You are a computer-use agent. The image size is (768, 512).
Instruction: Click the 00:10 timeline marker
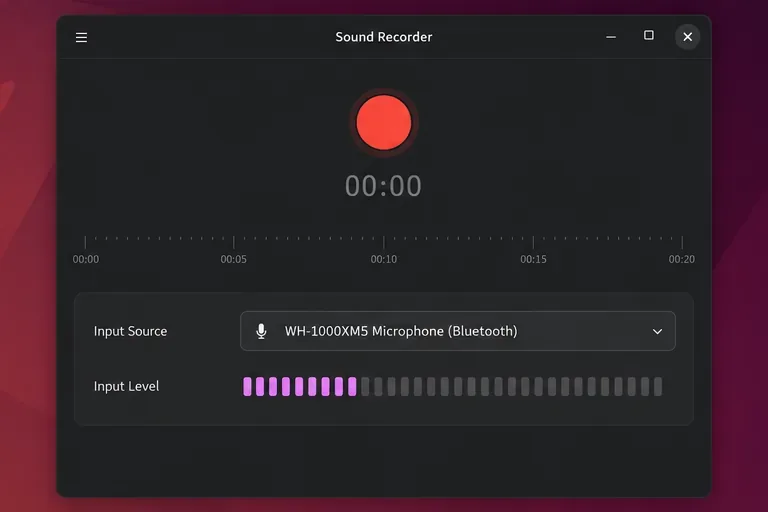coord(384,259)
